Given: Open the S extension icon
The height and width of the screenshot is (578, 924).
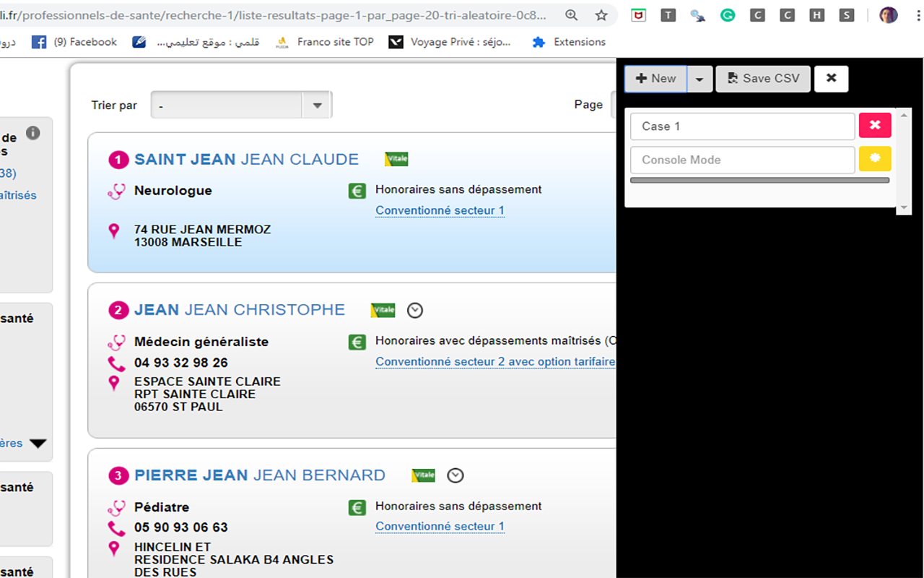Looking at the screenshot, I should point(847,15).
